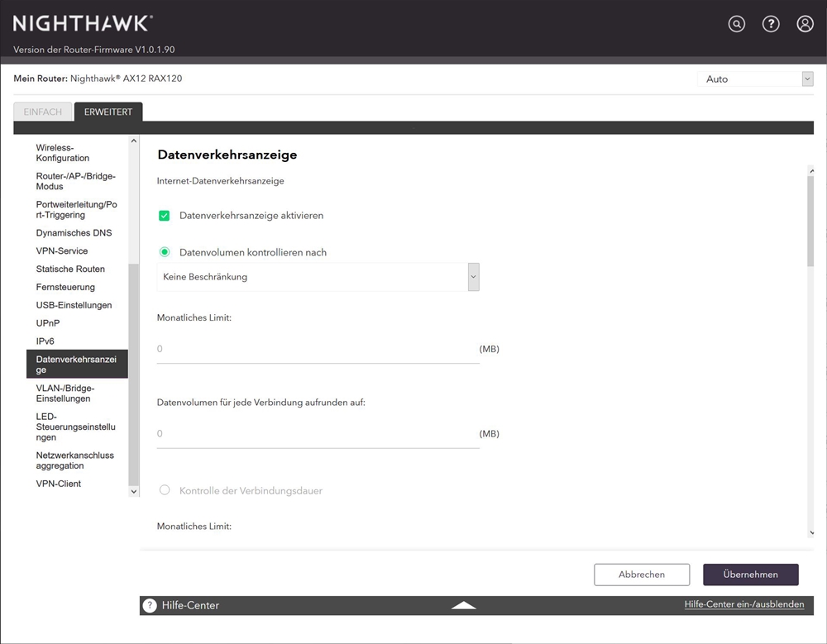827x644 pixels.
Task: Open the help question mark icon
Action: pyautogui.click(x=771, y=24)
